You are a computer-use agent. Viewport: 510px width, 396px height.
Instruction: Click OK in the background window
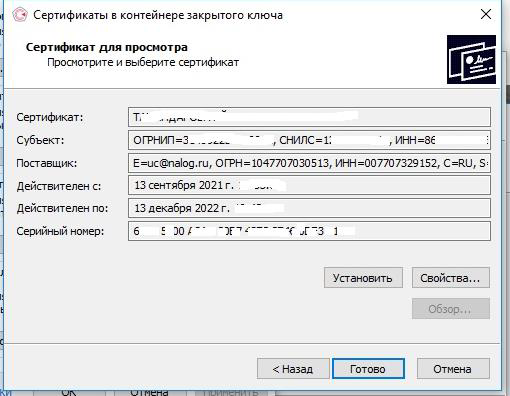69,392
